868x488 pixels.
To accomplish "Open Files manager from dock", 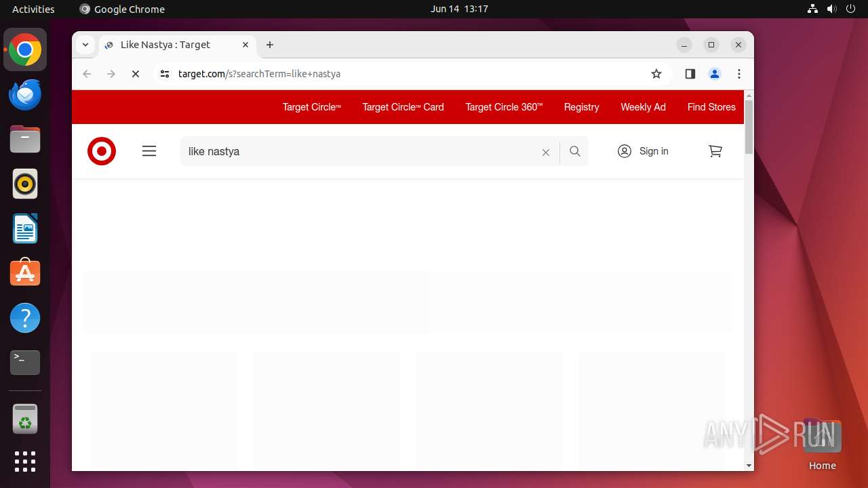I will click(25, 140).
